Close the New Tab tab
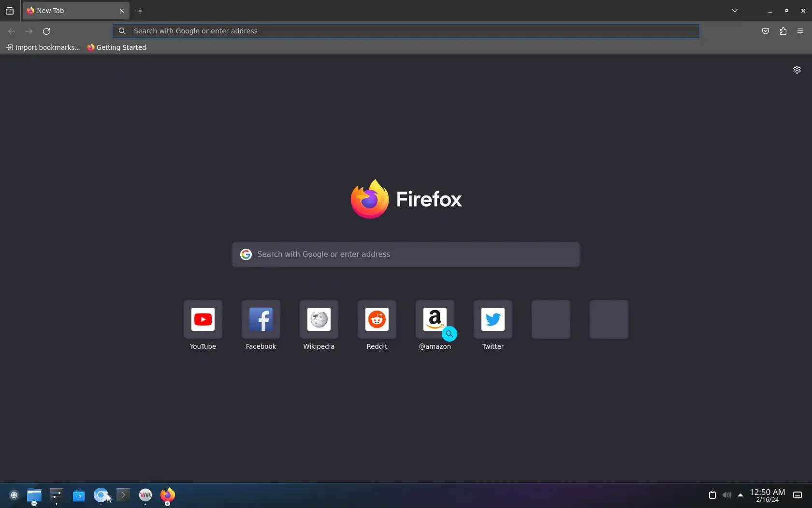This screenshot has height=508, width=812. [122, 11]
